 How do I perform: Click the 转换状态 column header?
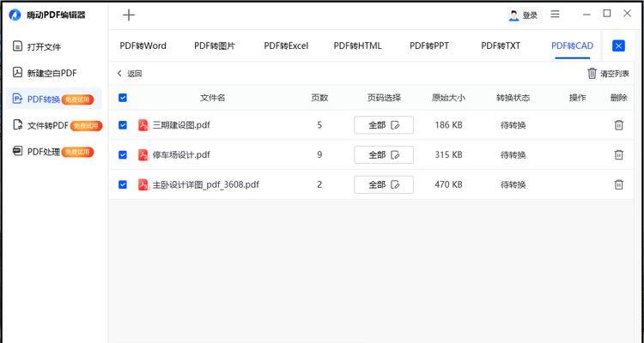pyautogui.click(x=513, y=98)
